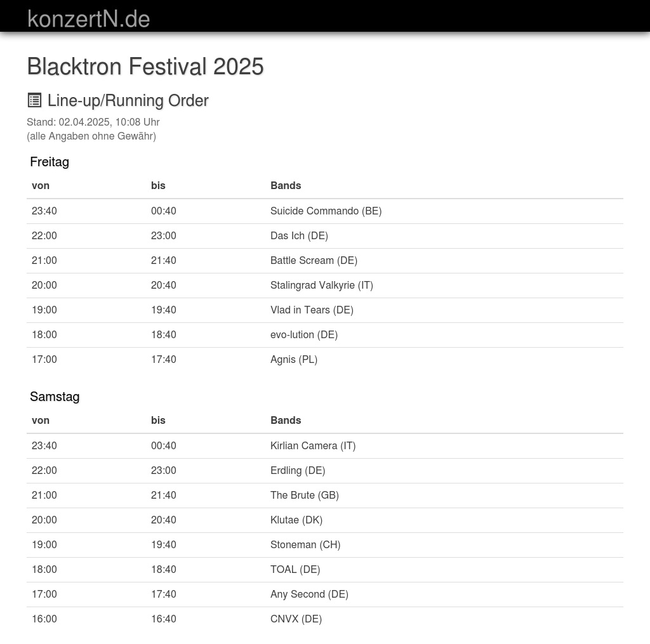The height and width of the screenshot is (644, 650).
Task: Select CNVX (DE) opening Saturday band
Action: coord(296,619)
